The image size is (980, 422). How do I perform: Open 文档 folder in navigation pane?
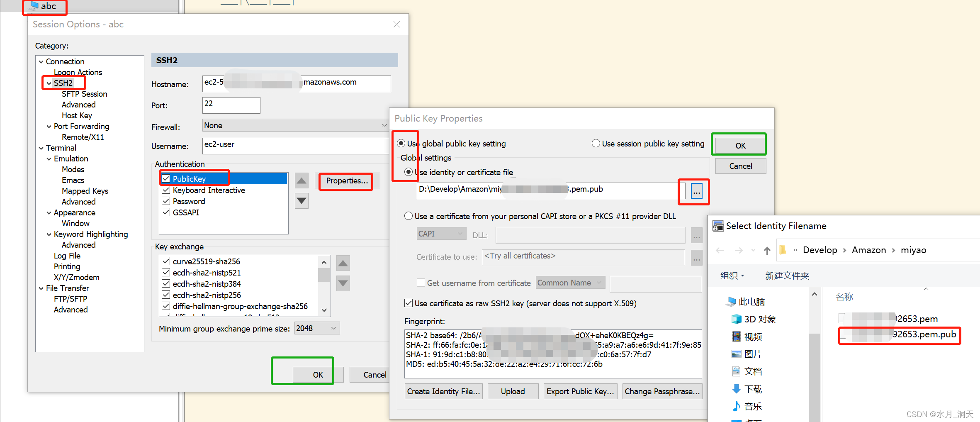pyautogui.click(x=747, y=371)
